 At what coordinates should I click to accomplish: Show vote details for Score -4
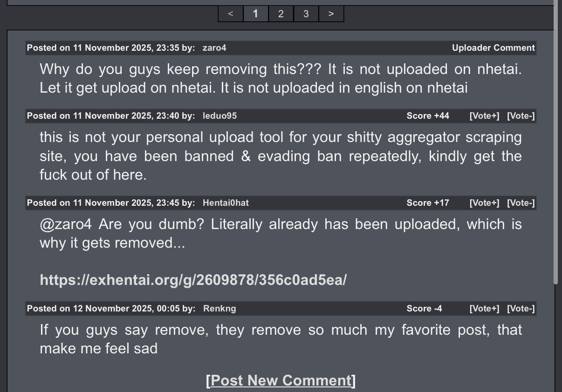click(x=424, y=309)
